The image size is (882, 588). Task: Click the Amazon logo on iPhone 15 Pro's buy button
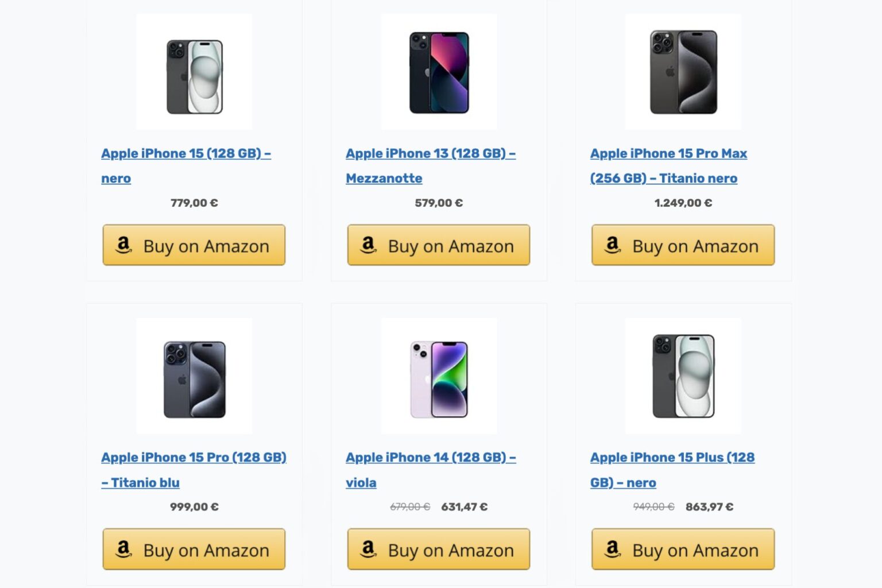123,550
